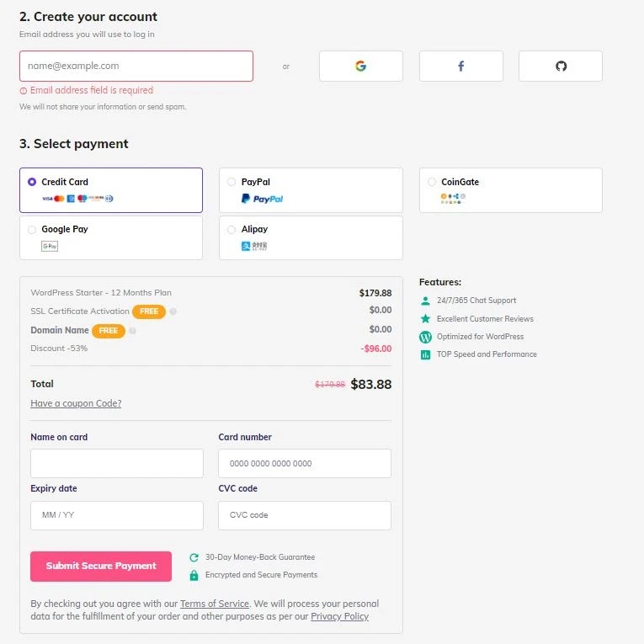Choose the CoinGate radio button
The width and height of the screenshot is (644, 644).
click(x=432, y=182)
